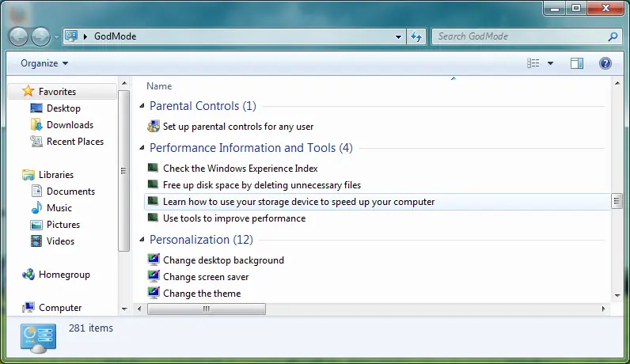Open the Videos library
This screenshot has height=364, width=630.
pos(60,241)
